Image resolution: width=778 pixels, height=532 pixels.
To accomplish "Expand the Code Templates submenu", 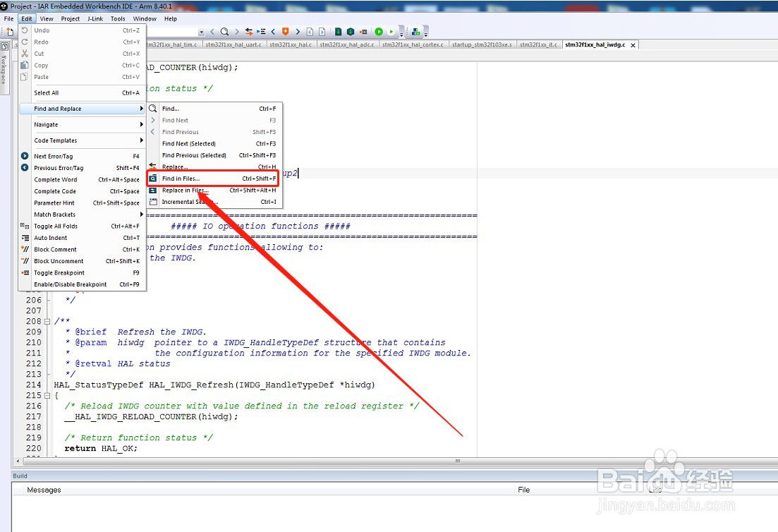I will click(82, 140).
